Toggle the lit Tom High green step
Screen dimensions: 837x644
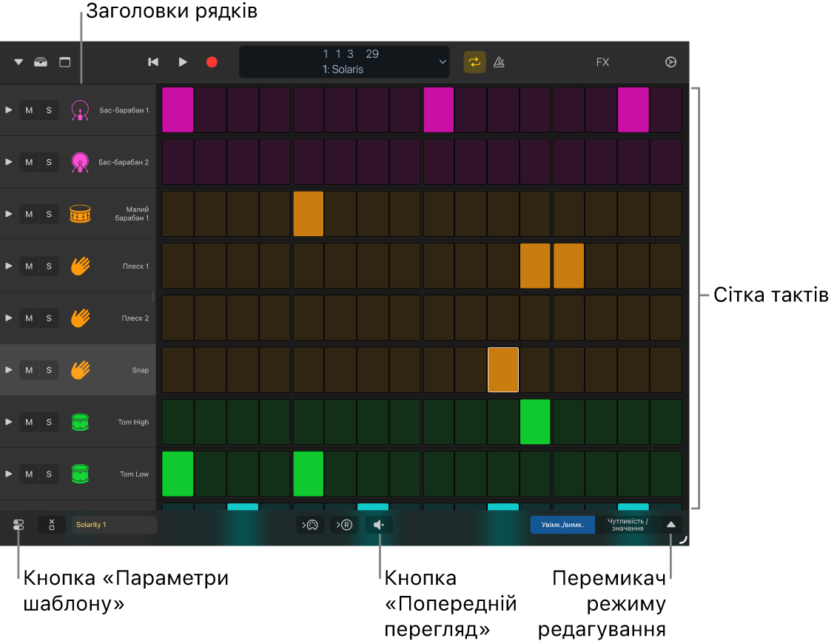point(535,422)
